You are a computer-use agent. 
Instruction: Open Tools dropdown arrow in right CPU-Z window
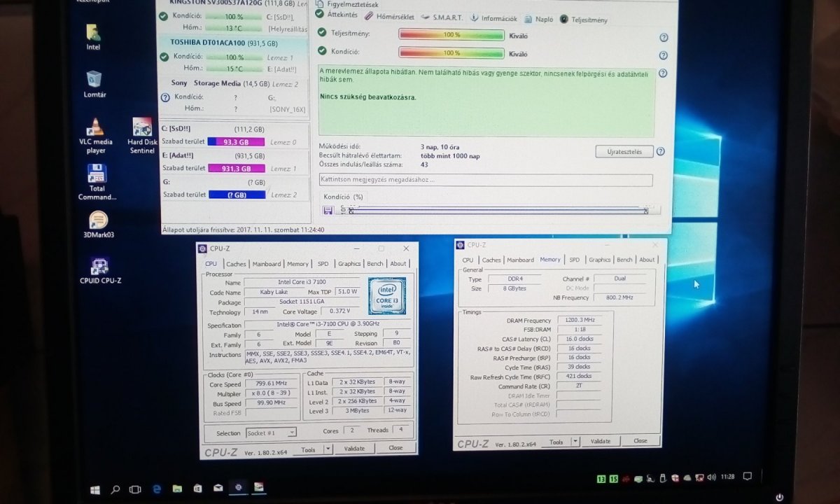575,442
